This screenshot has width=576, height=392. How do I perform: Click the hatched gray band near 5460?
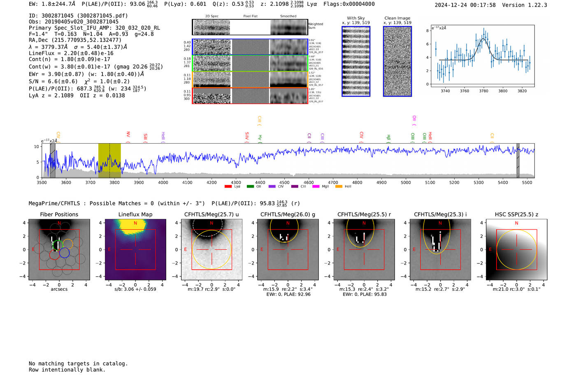point(518,160)
